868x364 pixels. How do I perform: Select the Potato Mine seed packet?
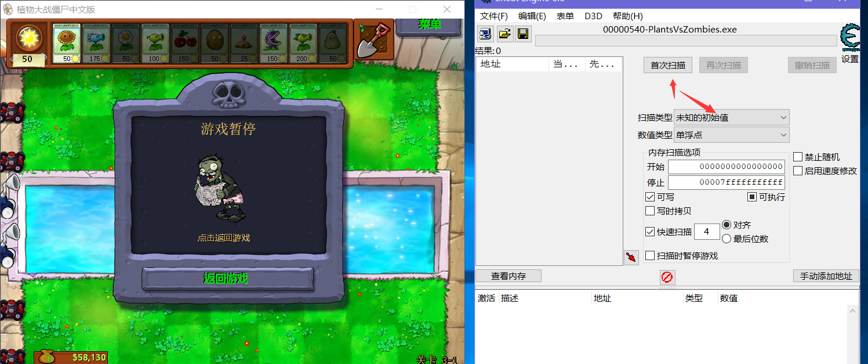[x=244, y=44]
